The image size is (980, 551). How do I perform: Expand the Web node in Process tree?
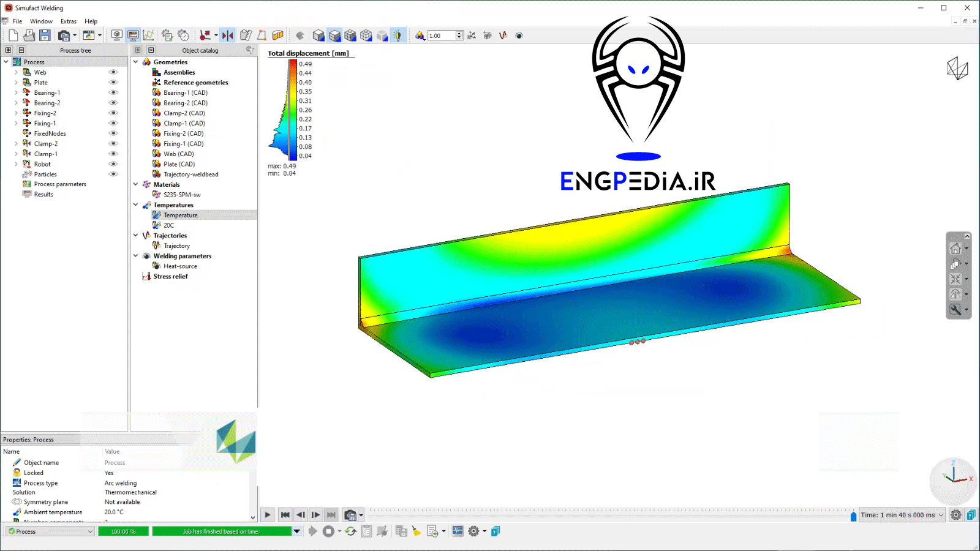point(16,72)
